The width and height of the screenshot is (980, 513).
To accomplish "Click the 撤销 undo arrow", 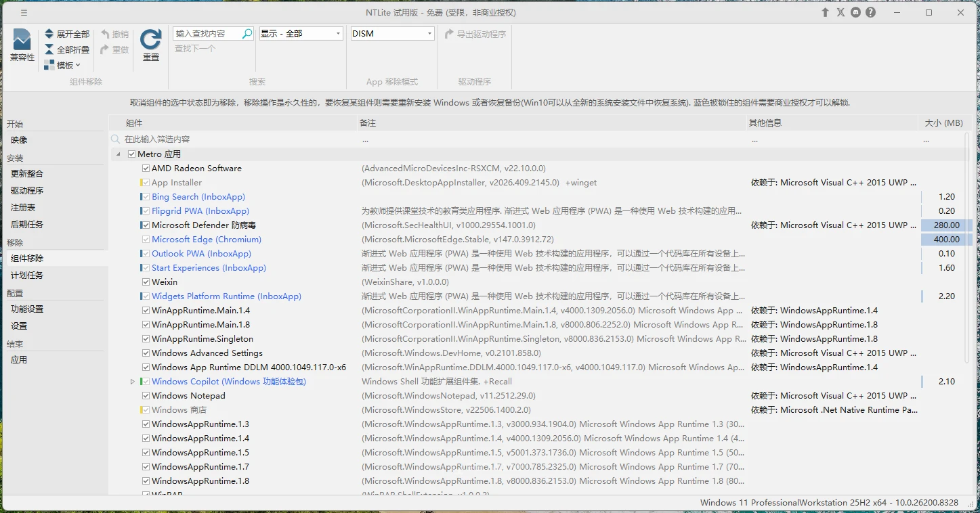I will click(105, 34).
